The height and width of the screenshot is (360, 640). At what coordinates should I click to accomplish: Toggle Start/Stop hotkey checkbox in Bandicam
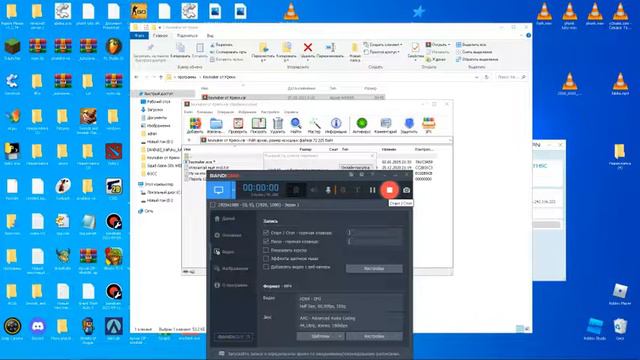266,233
